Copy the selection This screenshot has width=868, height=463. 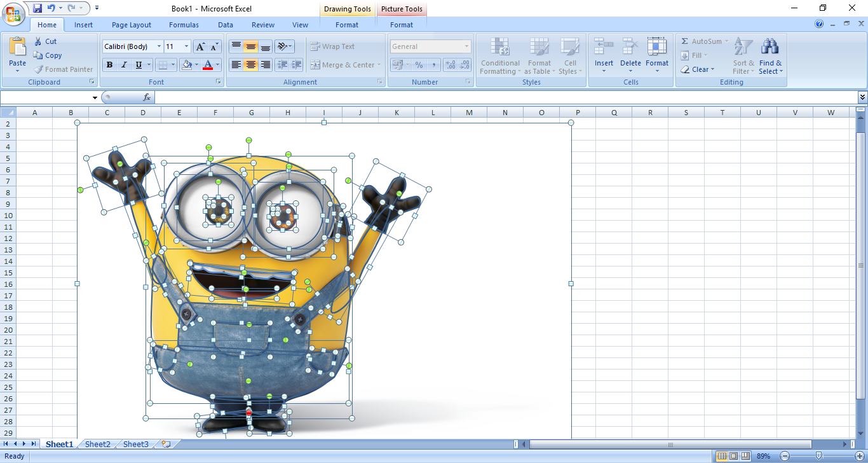click(48, 55)
